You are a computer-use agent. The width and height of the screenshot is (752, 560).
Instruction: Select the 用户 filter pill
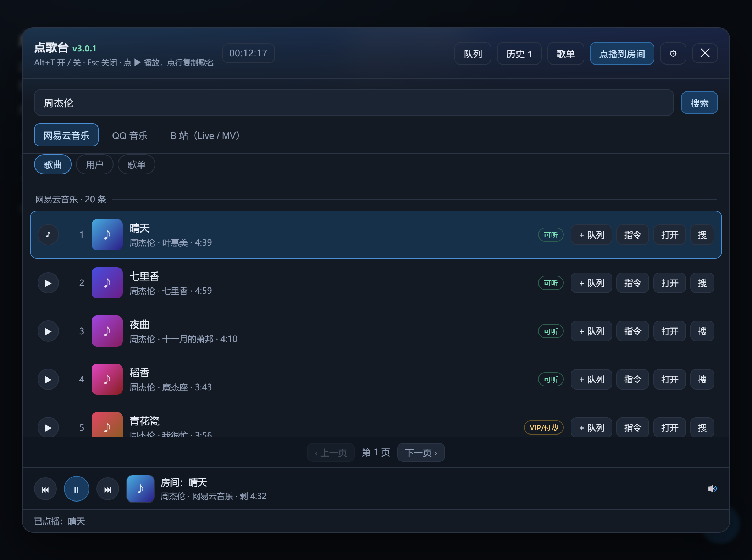point(95,164)
